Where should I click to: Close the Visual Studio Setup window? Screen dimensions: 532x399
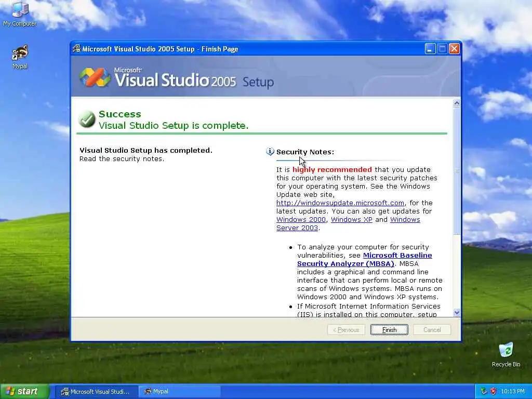(454, 49)
